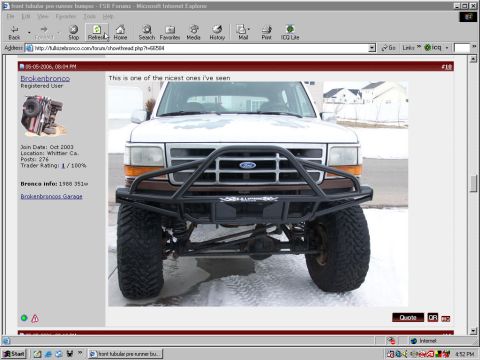480x360 pixels.
Task: Click the privacy report status bar icon
Action: 391,341
